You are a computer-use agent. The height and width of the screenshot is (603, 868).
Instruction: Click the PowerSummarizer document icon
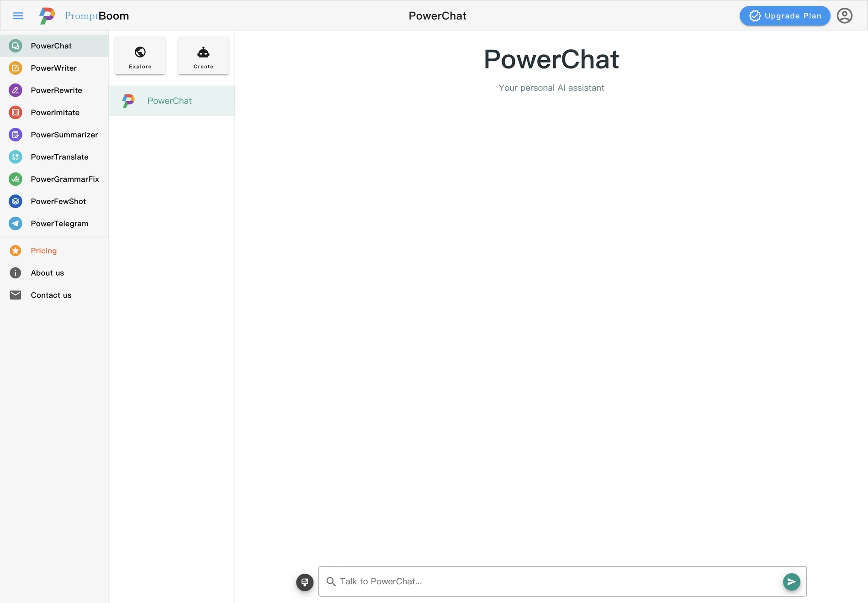click(x=16, y=135)
